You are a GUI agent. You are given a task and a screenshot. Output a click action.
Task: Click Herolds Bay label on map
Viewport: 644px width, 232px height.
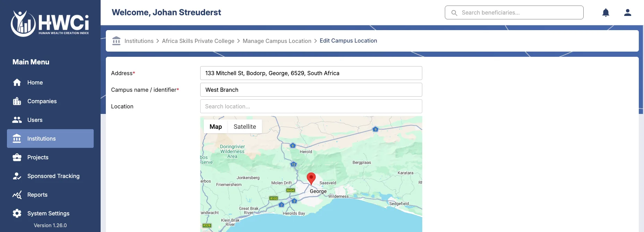294,213
